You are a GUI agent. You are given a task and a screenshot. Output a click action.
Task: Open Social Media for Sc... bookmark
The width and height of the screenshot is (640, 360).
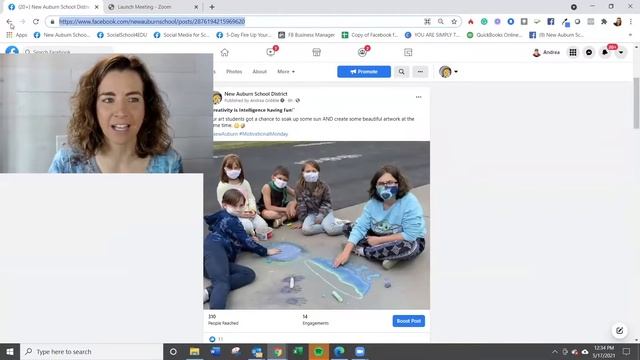pyautogui.click(x=182, y=35)
